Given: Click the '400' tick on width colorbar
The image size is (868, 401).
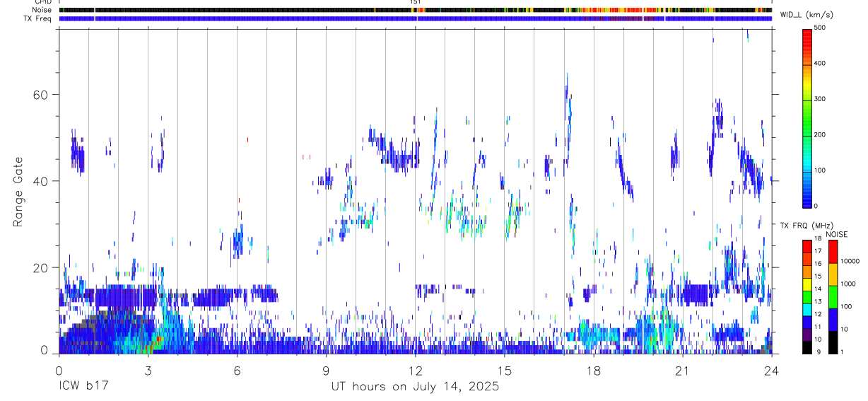Looking at the screenshot, I should coord(820,64).
